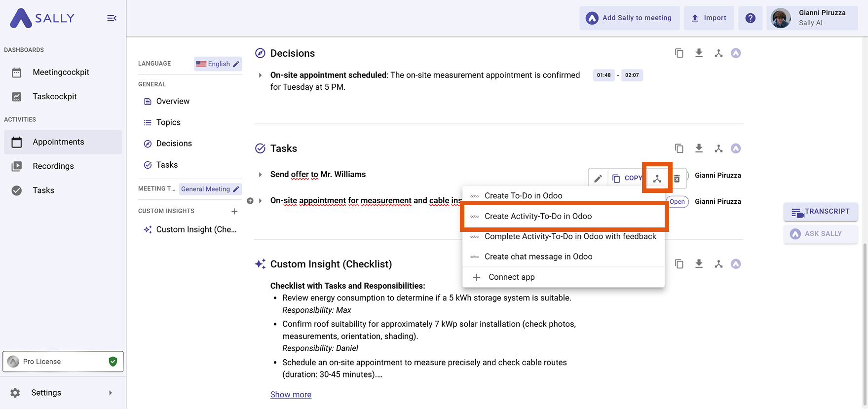868x409 pixels.
Task: Click Sally icon in Decisions header
Action: coord(736,53)
